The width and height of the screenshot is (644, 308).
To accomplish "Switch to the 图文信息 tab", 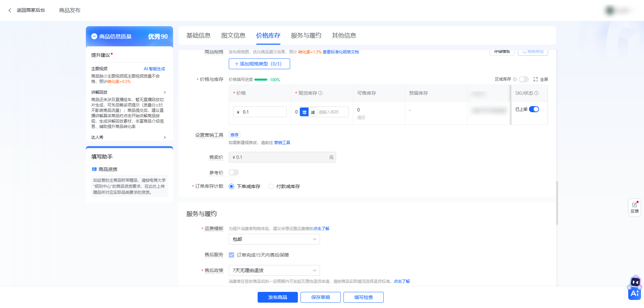I will pyautogui.click(x=233, y=36).
